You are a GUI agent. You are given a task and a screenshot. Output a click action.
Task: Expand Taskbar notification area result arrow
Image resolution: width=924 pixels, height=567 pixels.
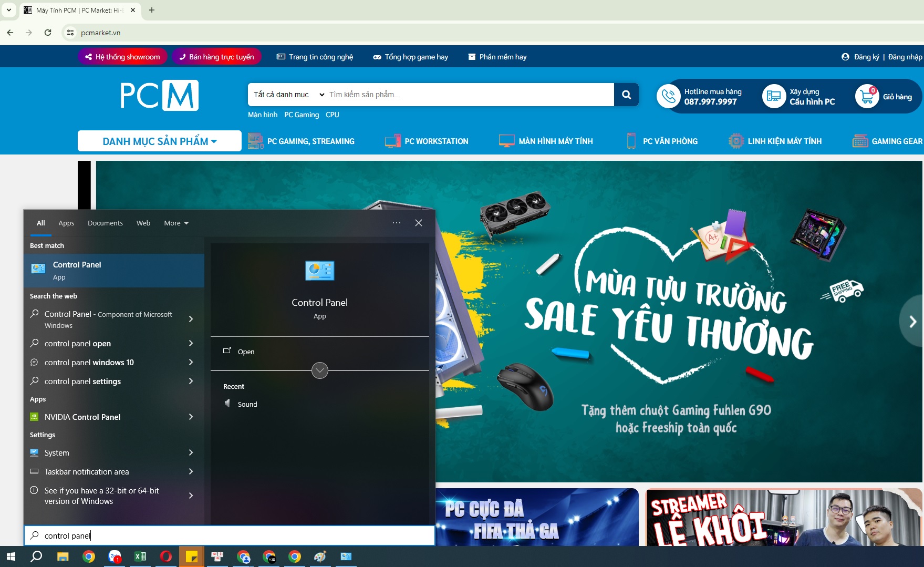pyautogui.click(x=191, y=471)
